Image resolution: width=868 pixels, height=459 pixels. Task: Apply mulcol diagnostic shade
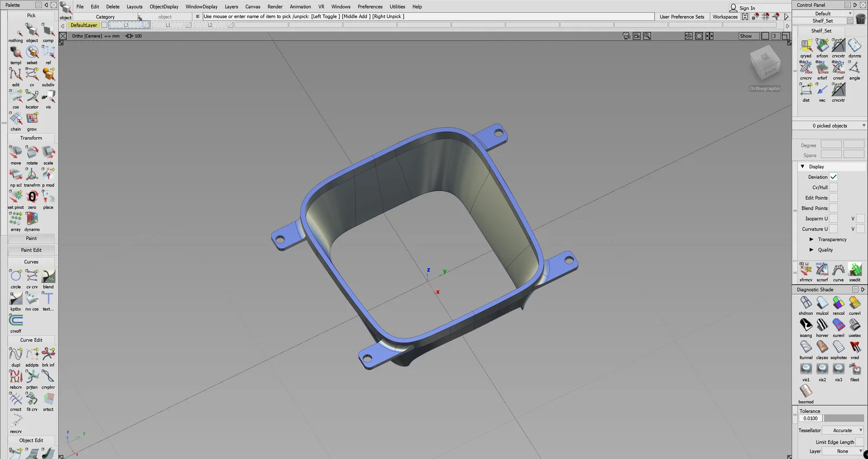point(822,306)
